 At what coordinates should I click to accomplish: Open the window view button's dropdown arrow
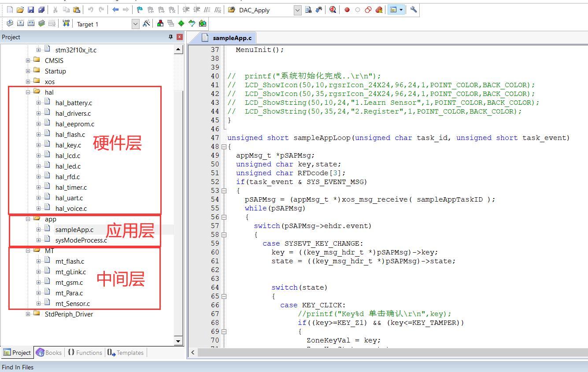(401, 10)
